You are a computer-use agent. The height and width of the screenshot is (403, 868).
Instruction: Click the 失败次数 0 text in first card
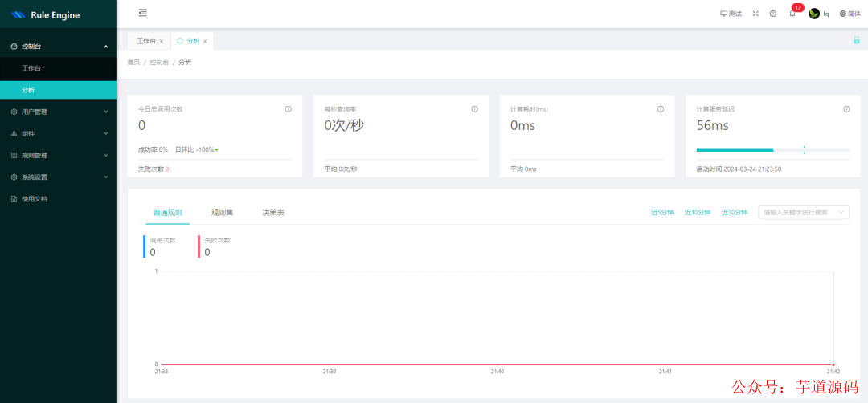pos(154,169)
